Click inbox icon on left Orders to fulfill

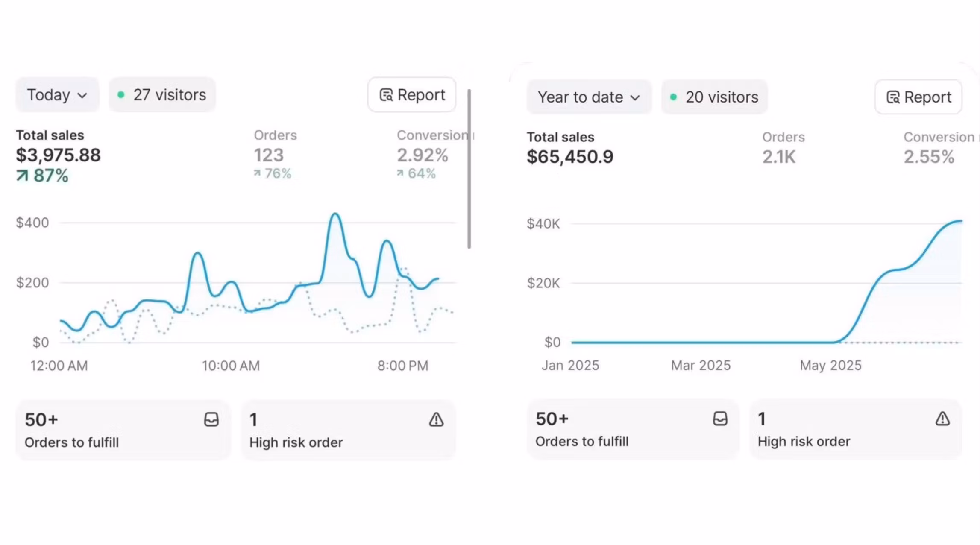click(211, 419)
